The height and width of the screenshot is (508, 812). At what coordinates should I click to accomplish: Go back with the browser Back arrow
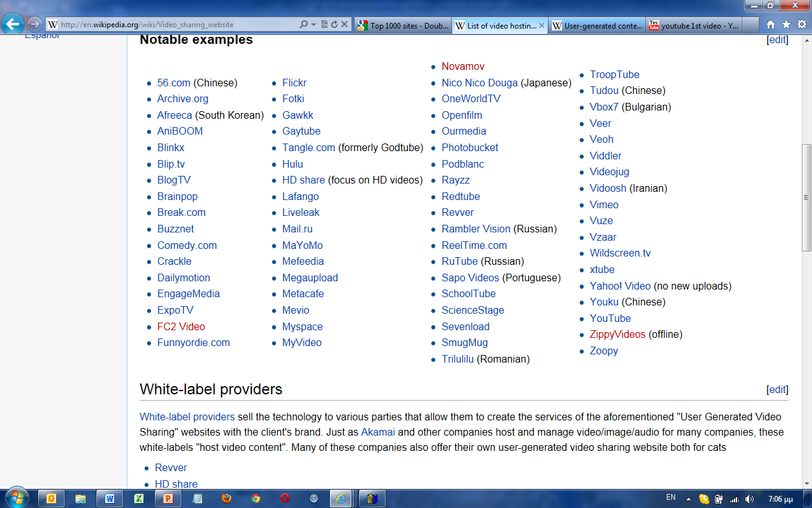click(x=12, y=24)
